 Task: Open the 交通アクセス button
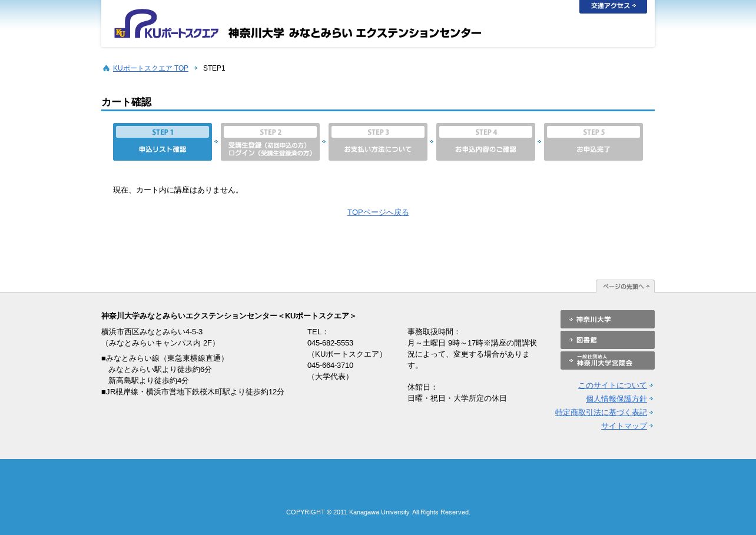pos(613,6)
